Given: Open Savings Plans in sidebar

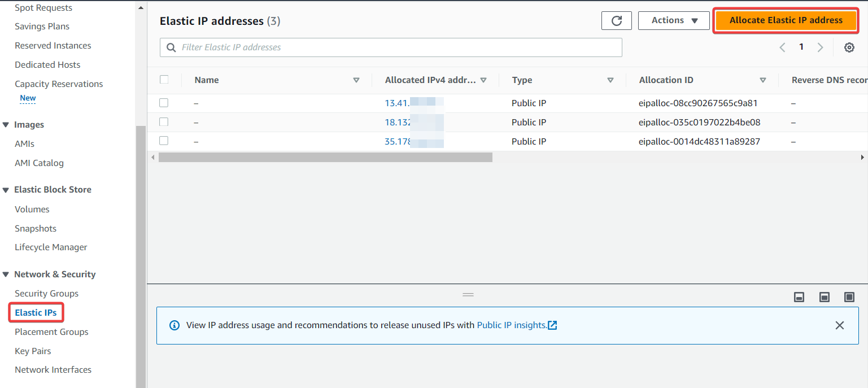Looking at the screenshot, I should [42, 27].
